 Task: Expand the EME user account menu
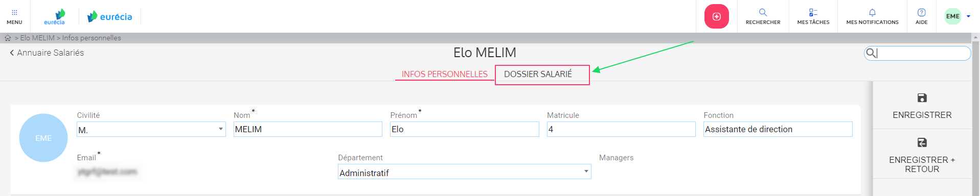pos(958,16)
